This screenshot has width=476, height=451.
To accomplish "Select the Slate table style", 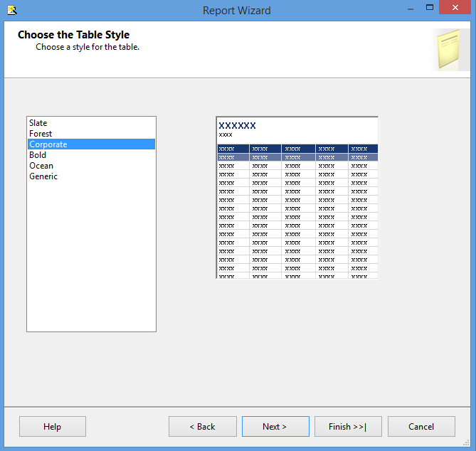I will click(x=38, y=123).
